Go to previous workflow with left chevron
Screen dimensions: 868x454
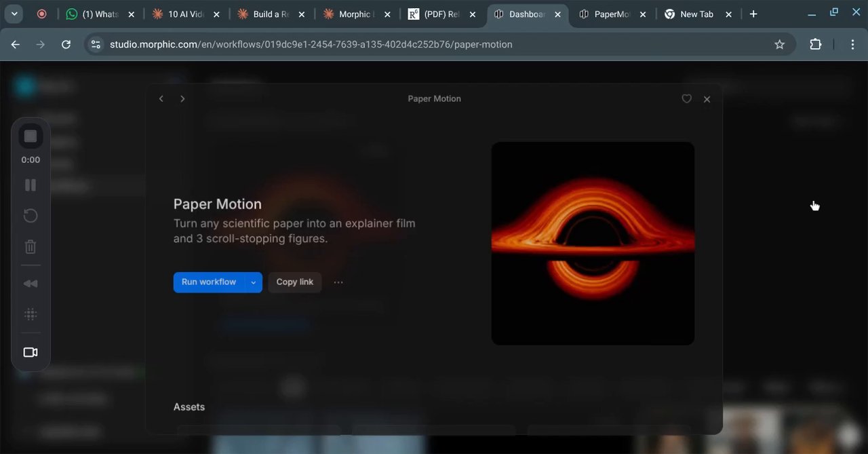pyautogui.click(x=161, y=99)
